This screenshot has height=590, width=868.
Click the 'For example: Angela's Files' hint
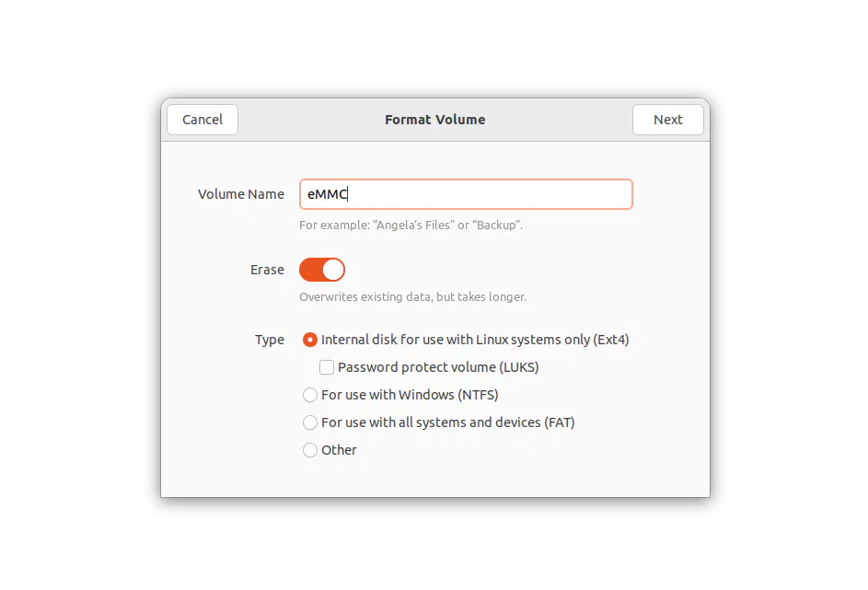tap(411, 226)
